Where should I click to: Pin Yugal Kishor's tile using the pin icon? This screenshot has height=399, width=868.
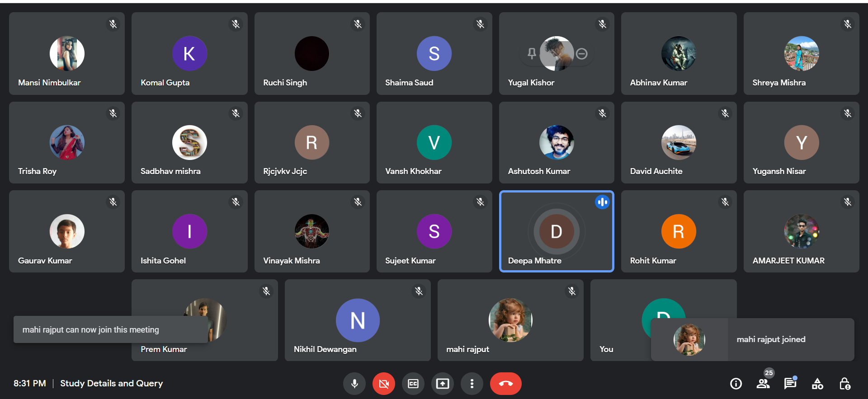click(x=532, y=54)
